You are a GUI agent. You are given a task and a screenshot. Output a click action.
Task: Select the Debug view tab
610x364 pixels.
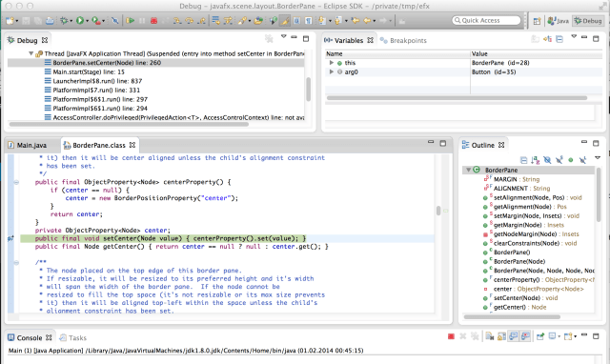click(28, 40)
